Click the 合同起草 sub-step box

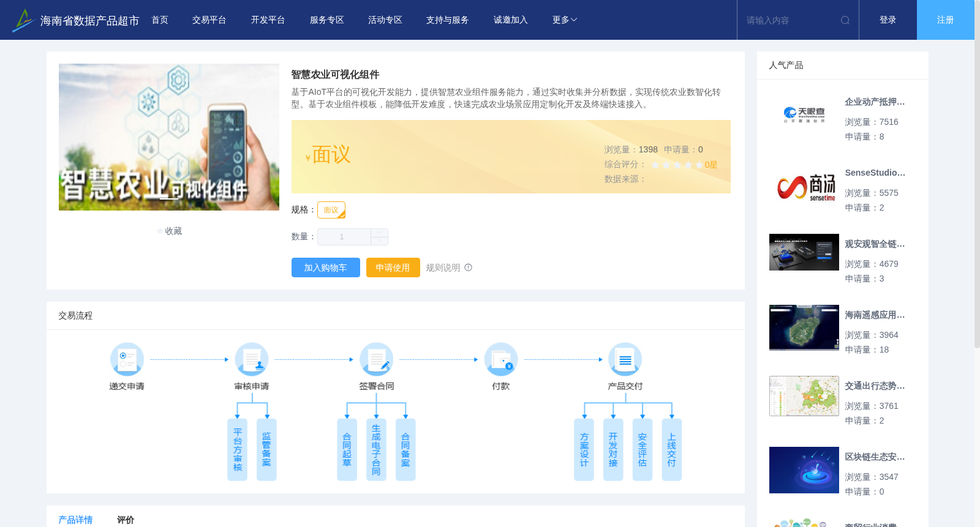click(x=347, y=450)
